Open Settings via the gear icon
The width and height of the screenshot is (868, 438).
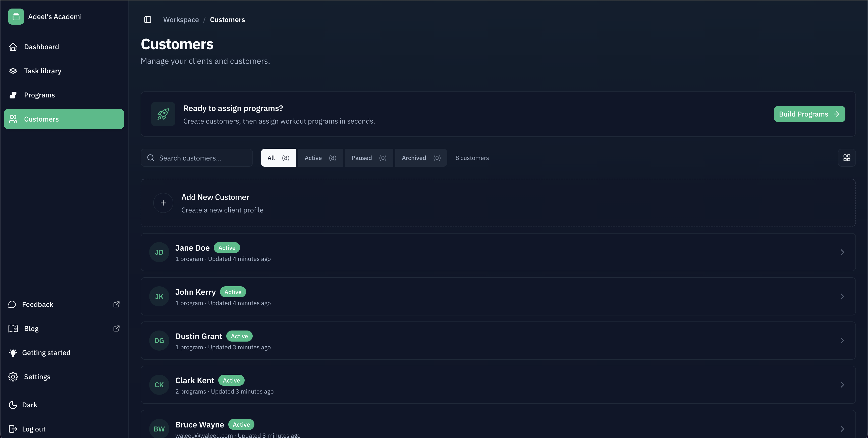[13, 377]
